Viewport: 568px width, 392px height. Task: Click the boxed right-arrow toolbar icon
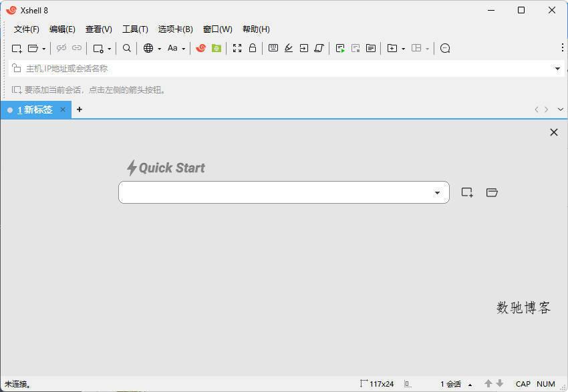tap(304, 48)
